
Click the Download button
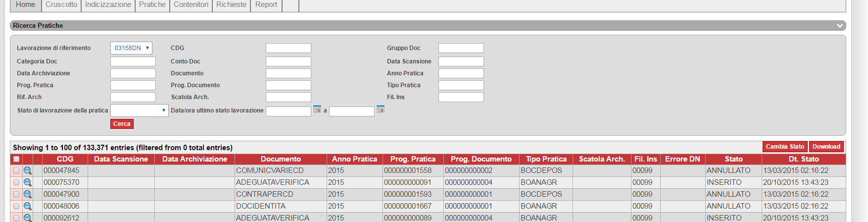point(826,147)
